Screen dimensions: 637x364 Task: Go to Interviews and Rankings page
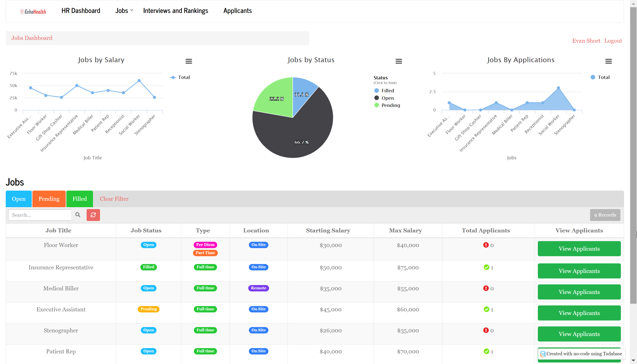pyautogui.click(x=176, y=11)
